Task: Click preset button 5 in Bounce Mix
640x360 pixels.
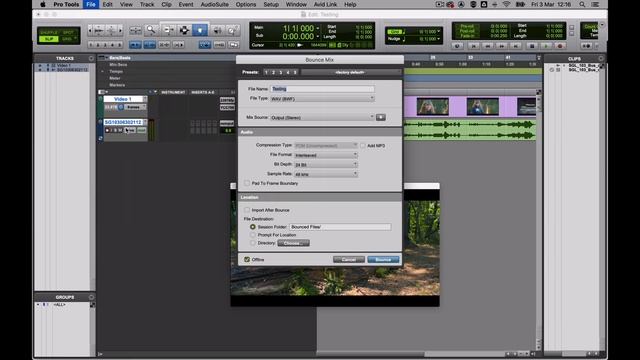Action: point(295,72)
